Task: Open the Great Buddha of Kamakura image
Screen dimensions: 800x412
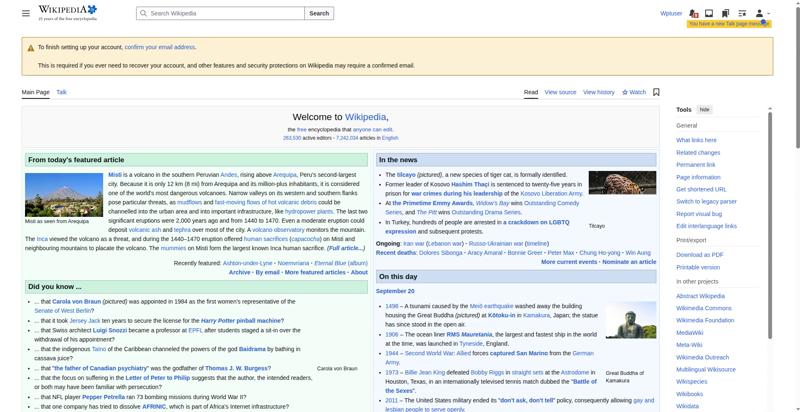Action: [631, 320]
